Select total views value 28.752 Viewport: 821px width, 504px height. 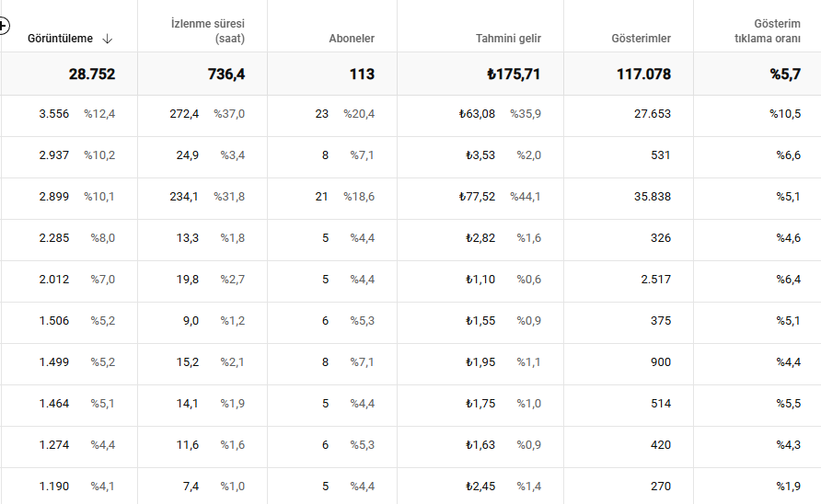tap(92, 74)
